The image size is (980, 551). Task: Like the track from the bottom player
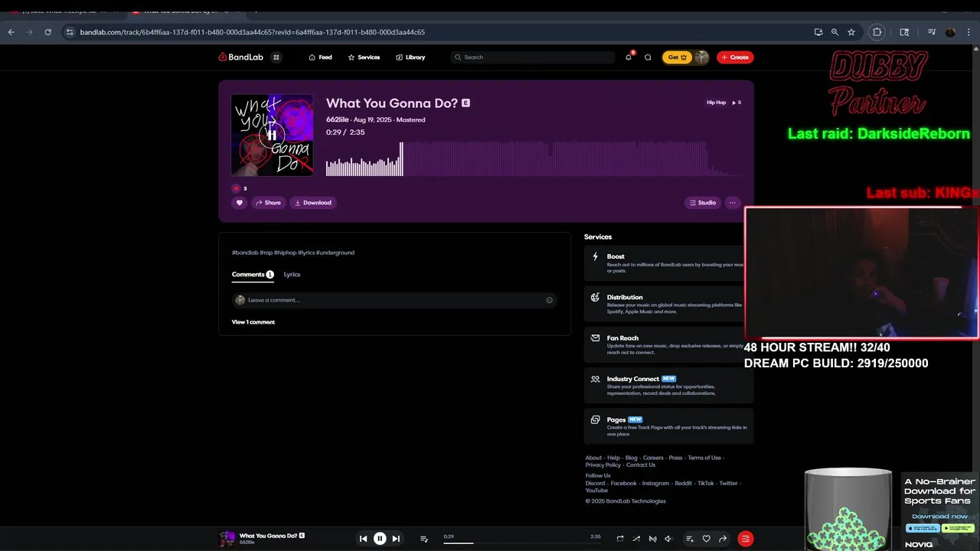click(x=706, y=539)
